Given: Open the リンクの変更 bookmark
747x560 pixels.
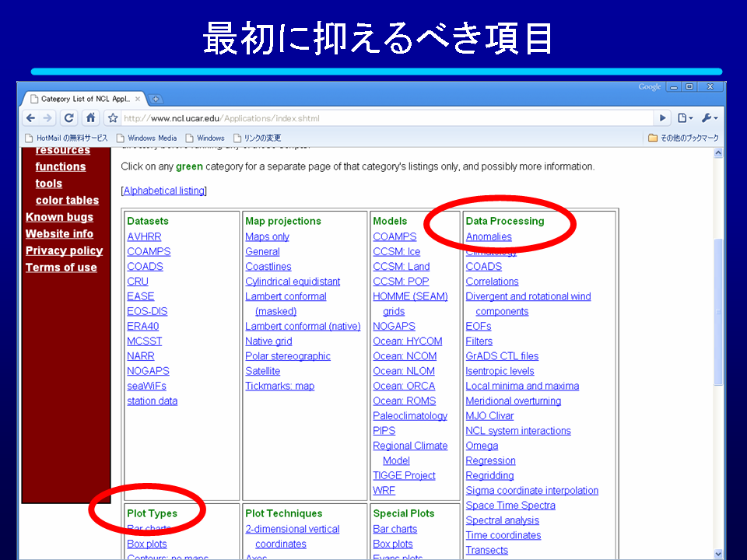Looking at the screenshot, I should click(258, 138).
